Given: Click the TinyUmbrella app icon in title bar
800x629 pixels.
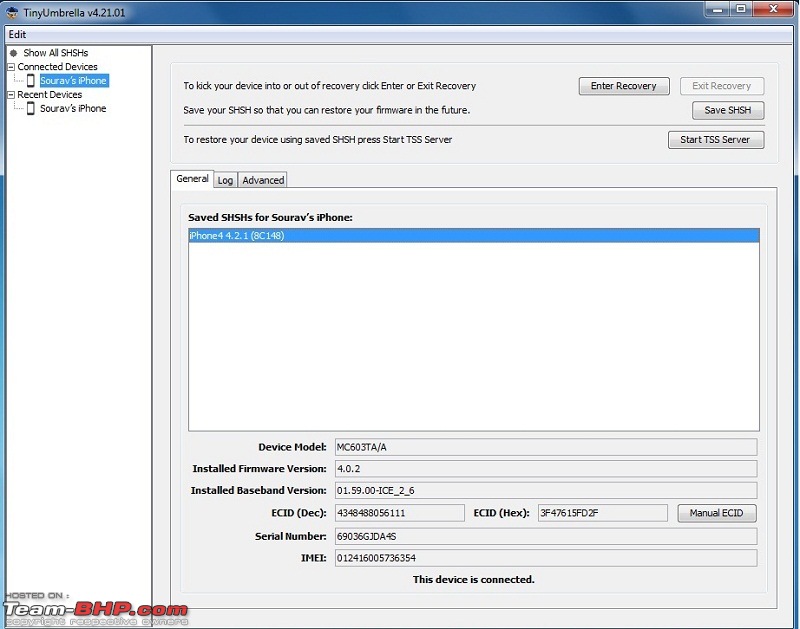Looking at the screenshot, I should point(12,13).
